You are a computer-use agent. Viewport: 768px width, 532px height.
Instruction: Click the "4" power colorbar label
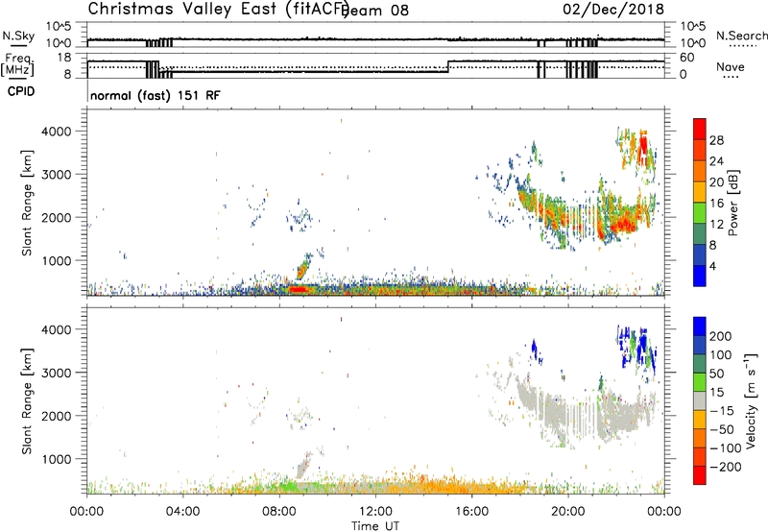click(713, 266)
